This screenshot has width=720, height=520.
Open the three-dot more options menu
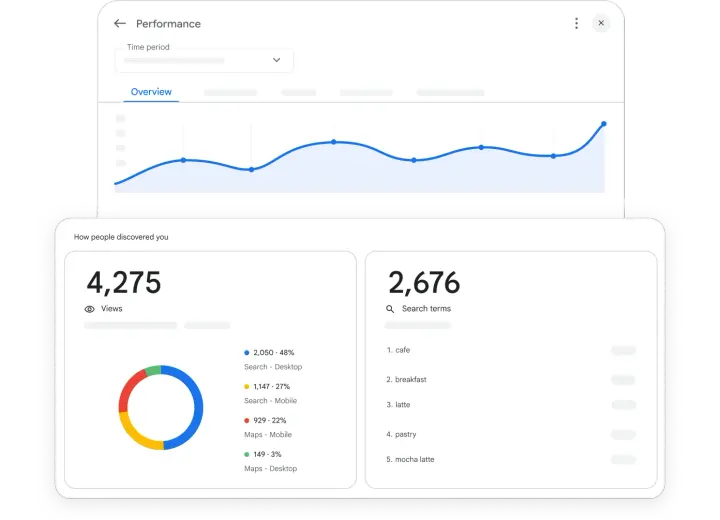[576, 23]
